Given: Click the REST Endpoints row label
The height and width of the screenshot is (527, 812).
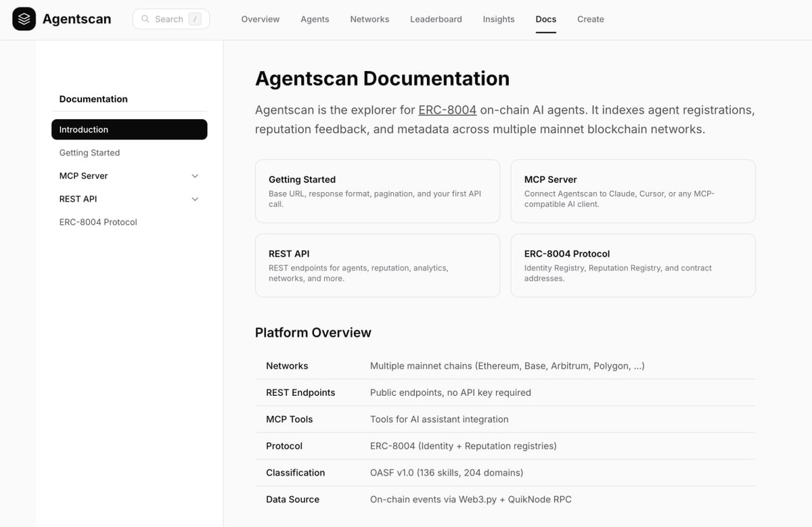Looking at the screenshot, I should point(300,392).
